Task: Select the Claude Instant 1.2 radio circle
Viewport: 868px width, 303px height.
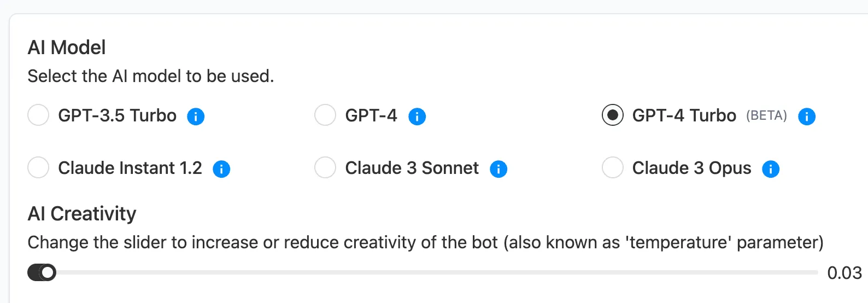Action: pos(38,167)
